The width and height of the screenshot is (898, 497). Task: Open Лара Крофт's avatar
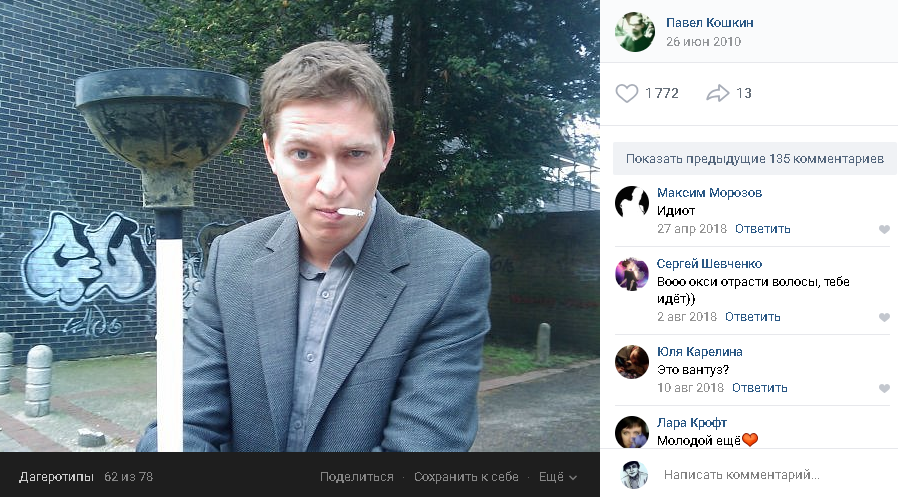[x=632, y=432]
